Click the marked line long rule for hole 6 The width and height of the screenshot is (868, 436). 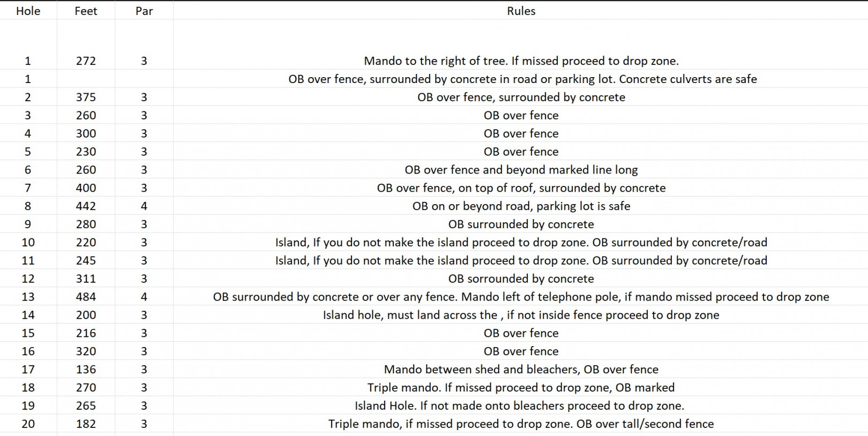pyautogui.click(x=521, y=170)
